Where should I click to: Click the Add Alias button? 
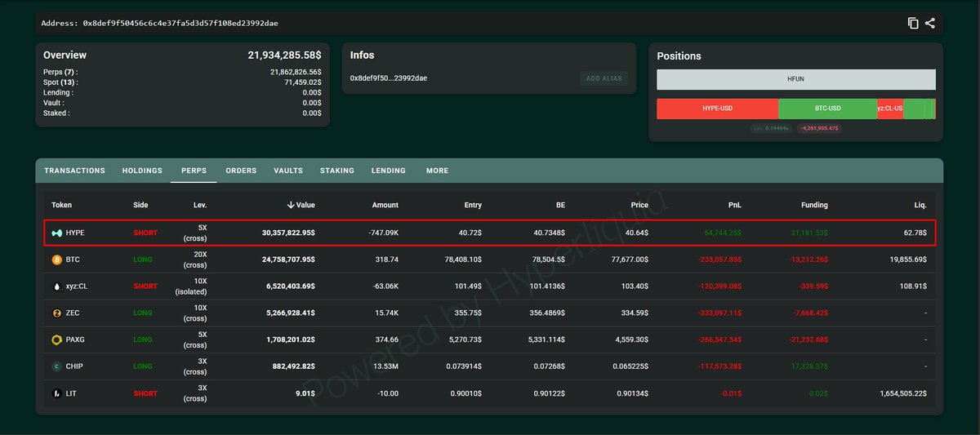[604, 78]
